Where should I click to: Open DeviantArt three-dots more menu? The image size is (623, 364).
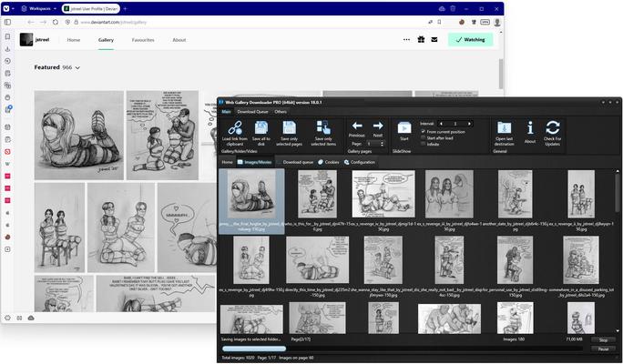pos(406,39)
